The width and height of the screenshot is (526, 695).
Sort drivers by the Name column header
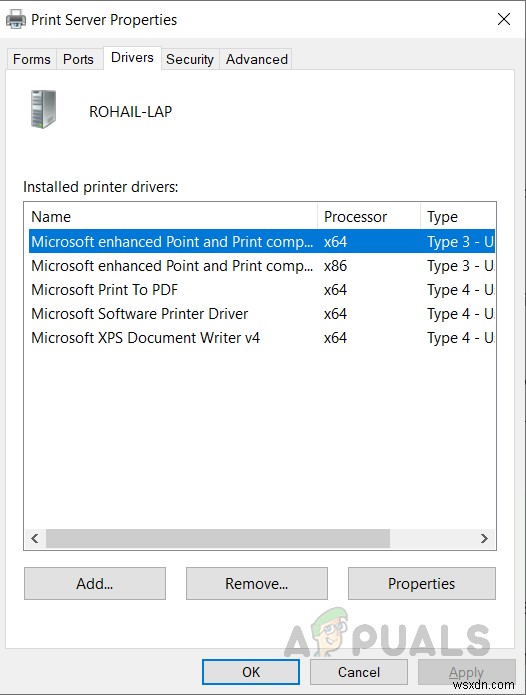click(x=171, y=216)
